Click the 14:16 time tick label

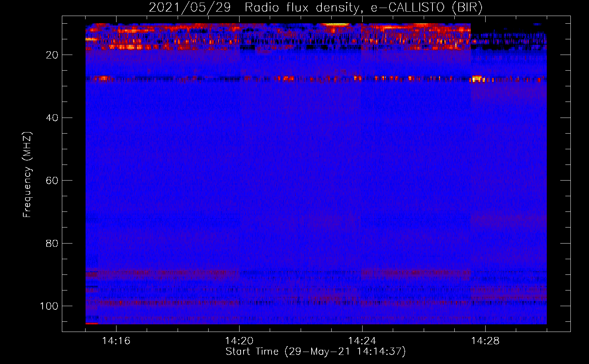coord(116,341)
